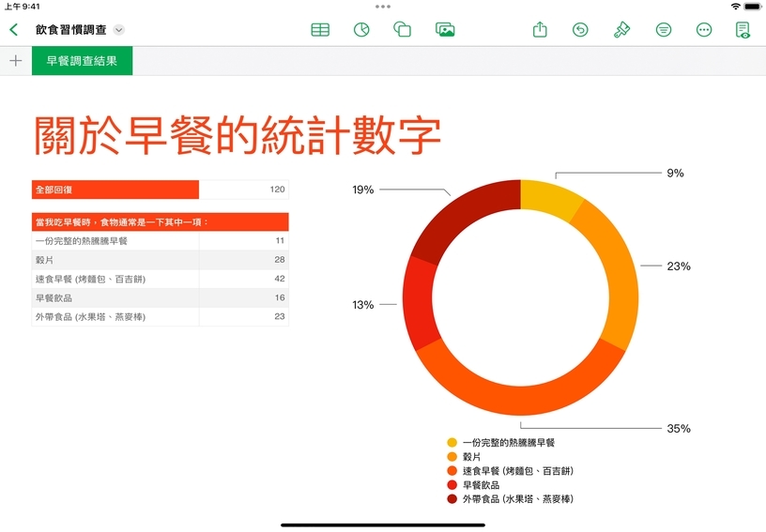Click the yellow legend swatch for 一份完整的熱騰騰早餐
This screenshot has height=532, width=766.
click(x=452, y=442)
